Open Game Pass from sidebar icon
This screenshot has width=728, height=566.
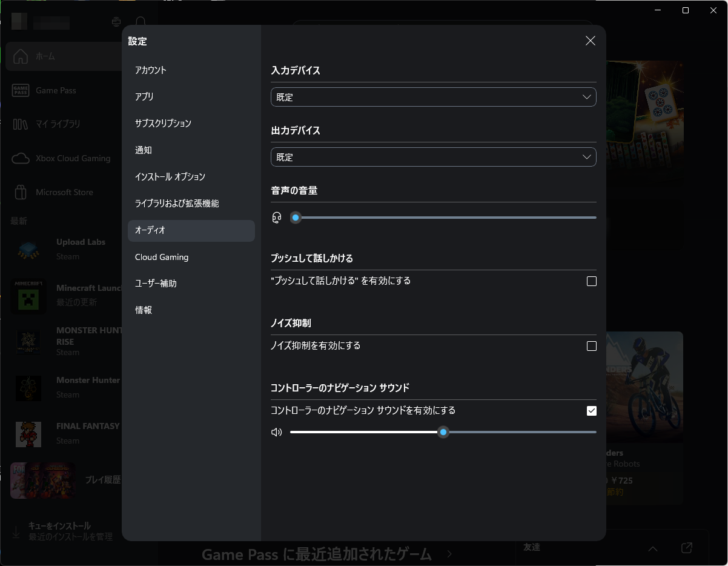[x=21, y=90]
